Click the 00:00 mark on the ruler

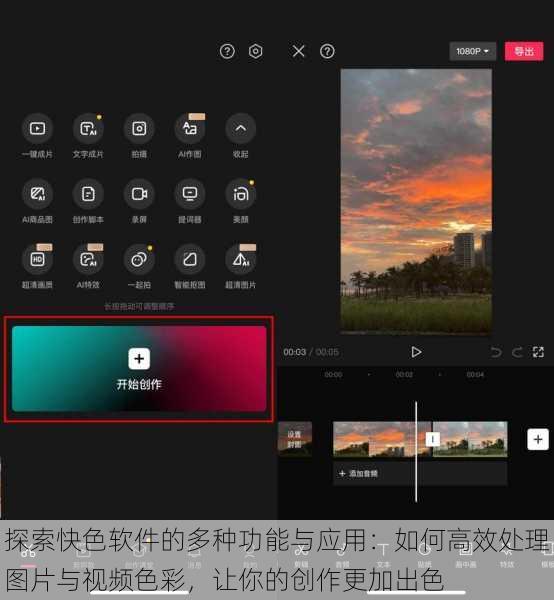pos(333,375)
